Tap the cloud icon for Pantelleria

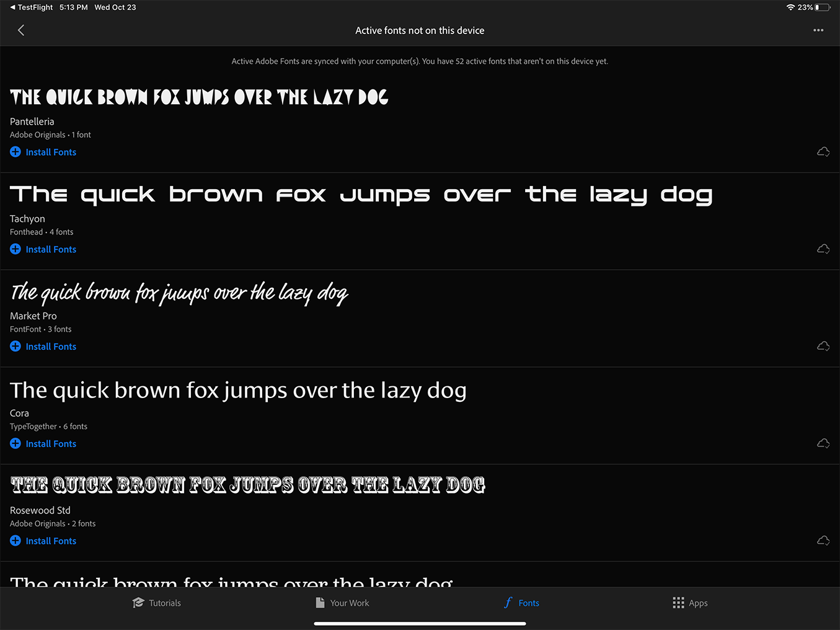823,152
